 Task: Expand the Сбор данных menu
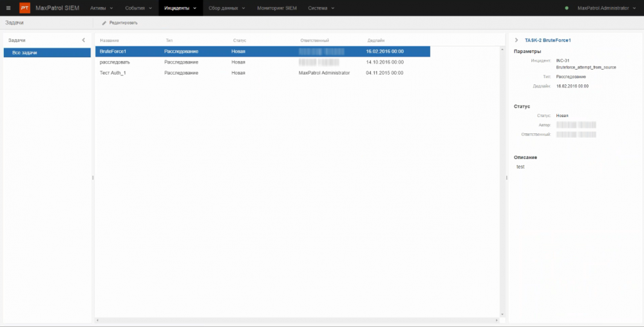click(x=227, y=8)
